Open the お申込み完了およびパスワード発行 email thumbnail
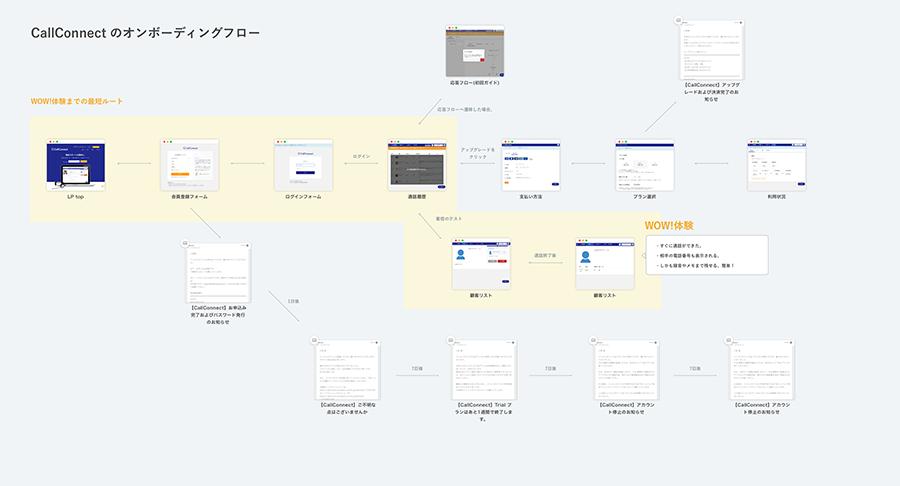This screenshot has width=900, height=486. [x=219, y=273]
